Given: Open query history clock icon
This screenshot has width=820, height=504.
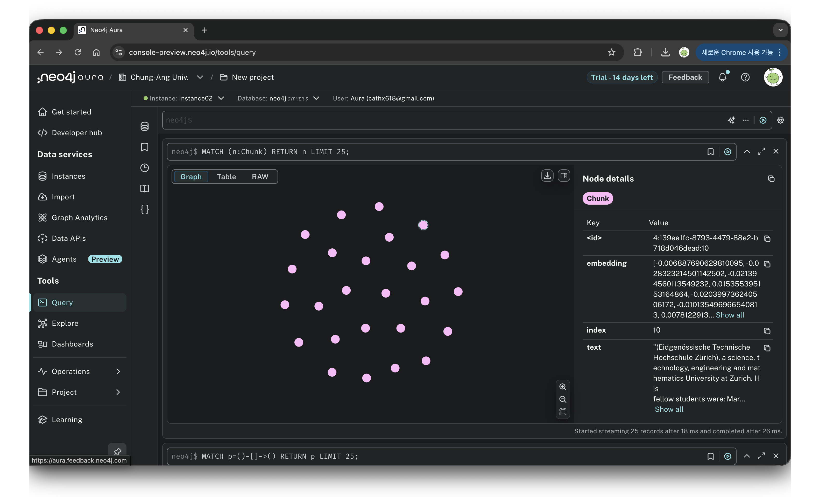Looking at the screenshot, I should click(x=144, y=168).
